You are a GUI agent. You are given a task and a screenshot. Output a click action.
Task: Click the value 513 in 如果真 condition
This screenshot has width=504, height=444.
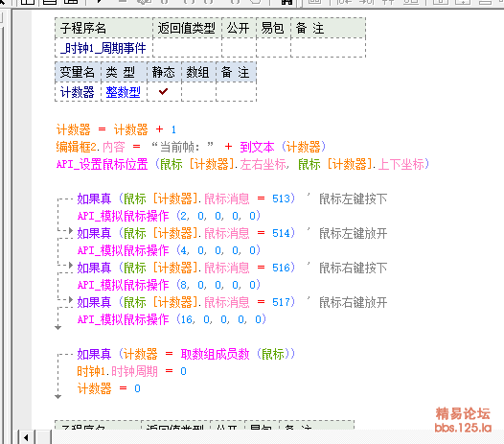[281, 199]
